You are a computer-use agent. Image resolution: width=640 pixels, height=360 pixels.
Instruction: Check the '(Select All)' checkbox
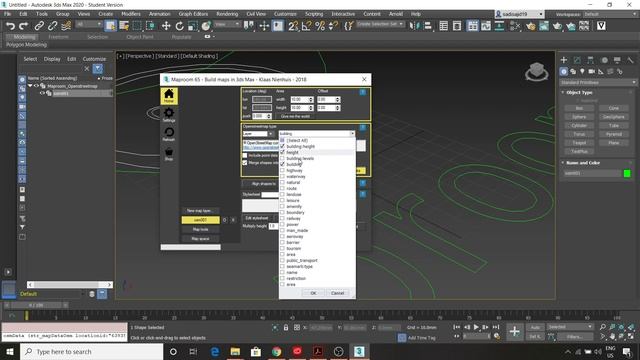pos(282,140)
